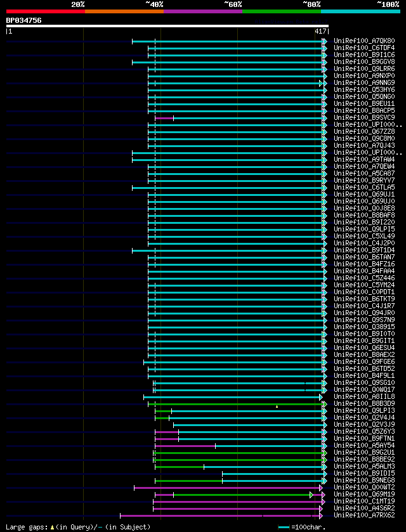Click the UniRef100_B9IDI5 label
Image resolution: width=406 pixels, height=532 pixels.
364,473
